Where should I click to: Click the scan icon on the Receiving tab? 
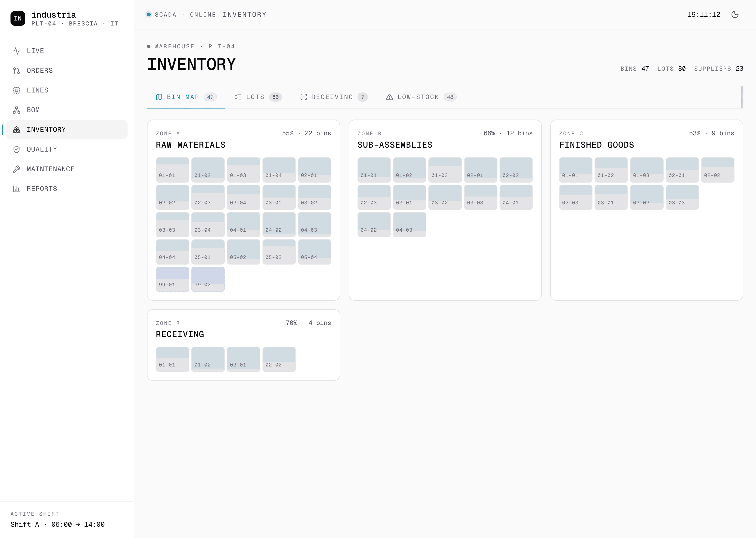pyautogui.click(x=303, y=97)
